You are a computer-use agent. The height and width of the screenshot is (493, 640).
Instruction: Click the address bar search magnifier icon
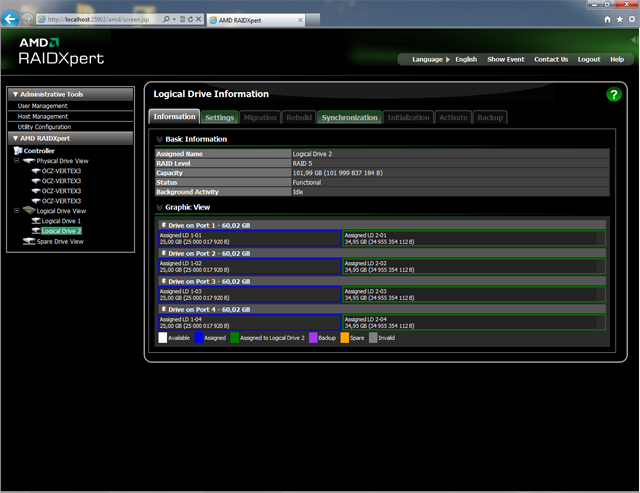tap(166, 19)
